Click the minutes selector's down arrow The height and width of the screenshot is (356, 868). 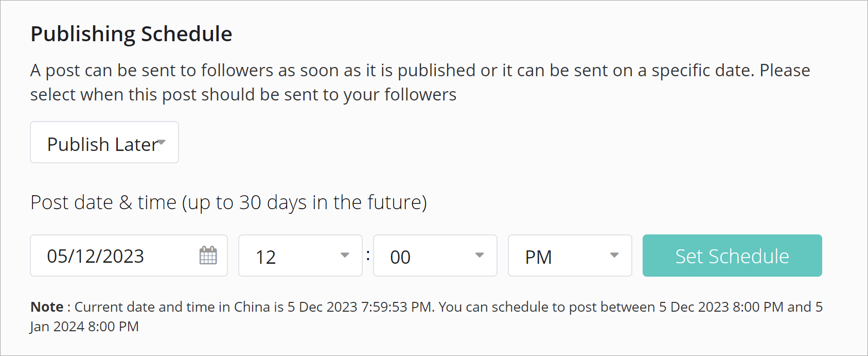point(480,256)
